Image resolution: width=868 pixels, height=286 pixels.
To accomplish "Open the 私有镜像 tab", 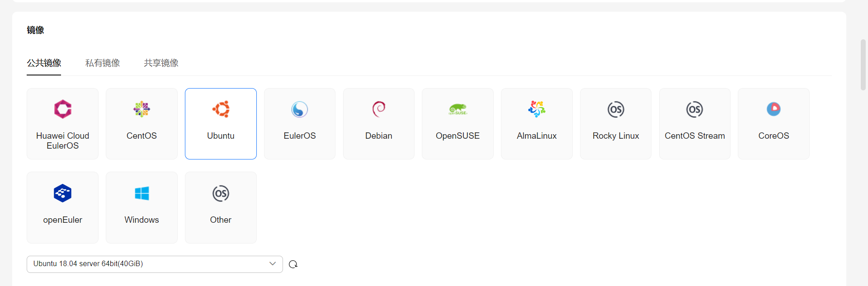I will (x=103, y=63).
